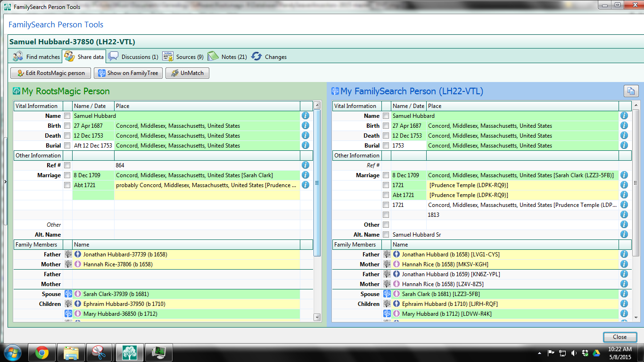This screenshot has width=644, height=362.
Task: Open the Changes tab
Action: (x=269, y=57)
